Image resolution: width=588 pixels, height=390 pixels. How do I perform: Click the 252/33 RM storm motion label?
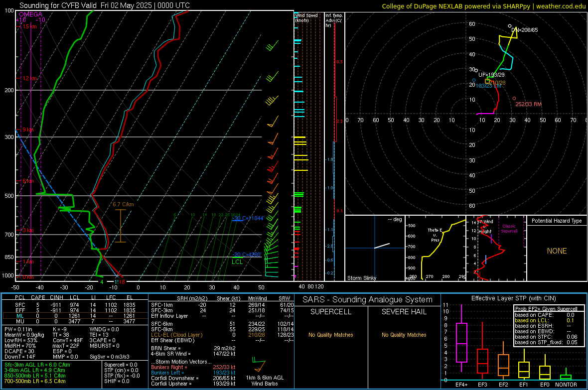coord(528,104)
